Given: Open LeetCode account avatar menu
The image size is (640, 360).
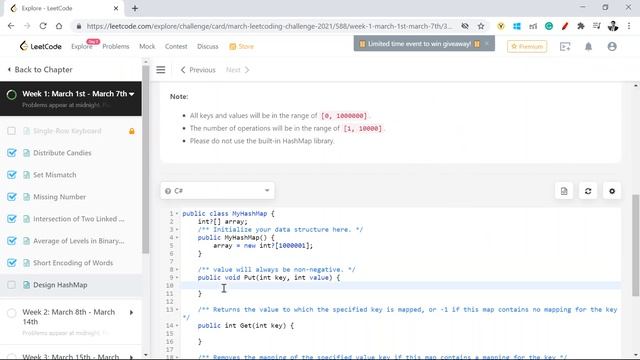Looking at the screenshot, I should (x=612, y=47).
